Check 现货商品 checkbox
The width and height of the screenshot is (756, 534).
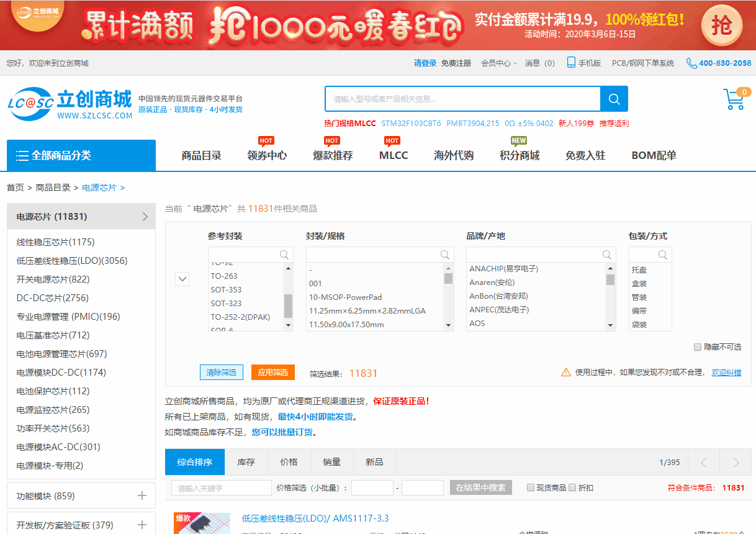pos(531,487)
